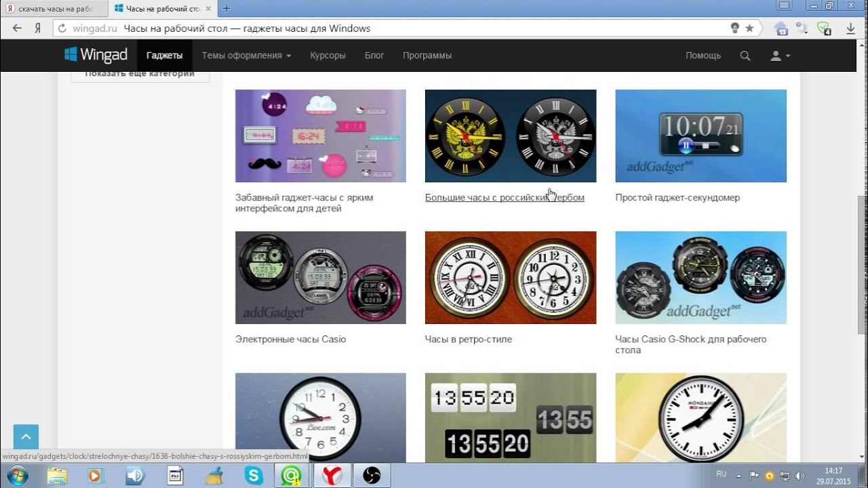
Task: Click the Wingad logo
Action: click(96, 55)
